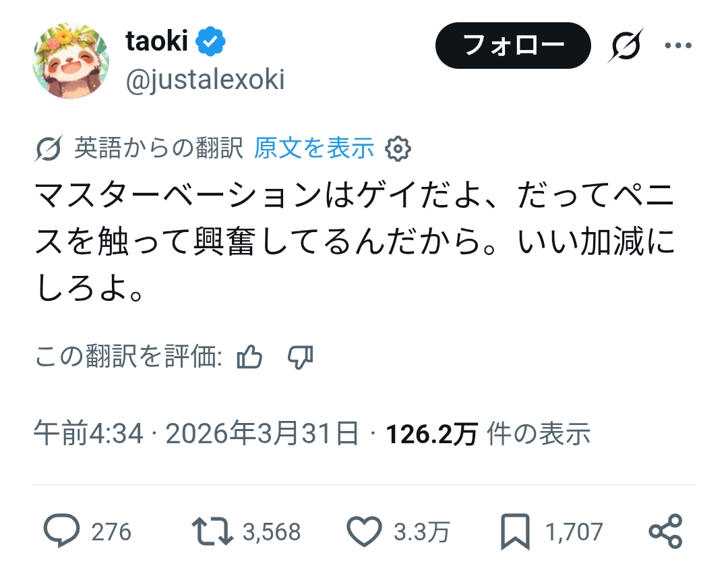The image size is (728, 568).
Task: Click the blue verified badge
Action: 210,42
